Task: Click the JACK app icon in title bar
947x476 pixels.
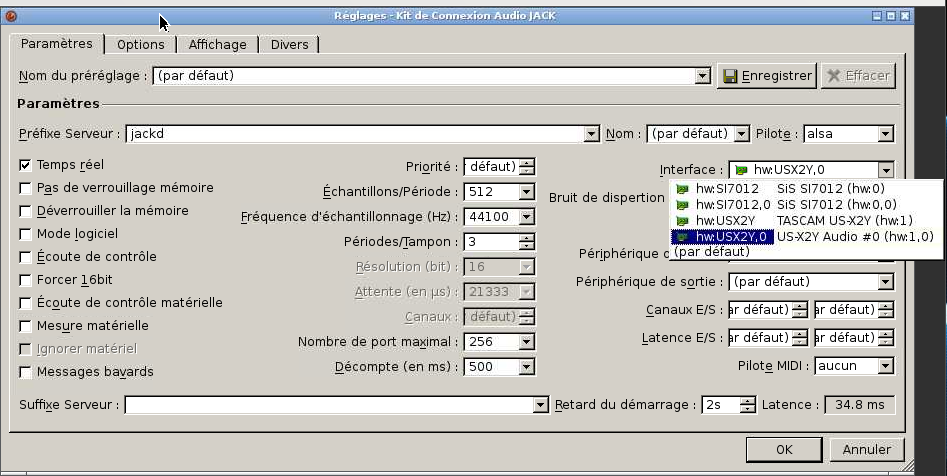Action: click(x=11, y=16)
